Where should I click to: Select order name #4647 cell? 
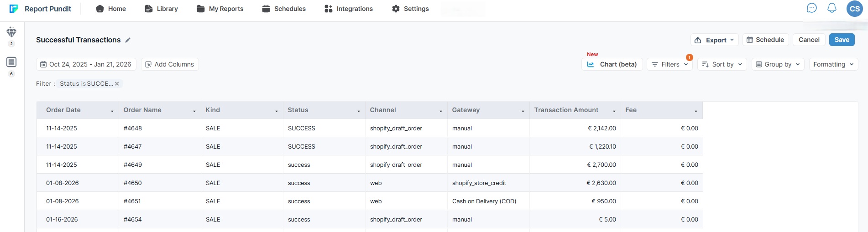(x=160, y=146)
